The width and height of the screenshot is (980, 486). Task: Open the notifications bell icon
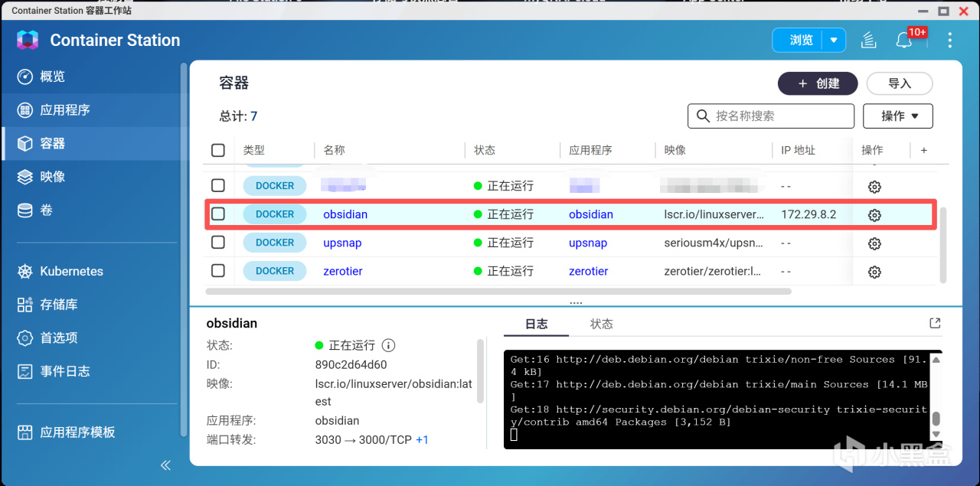904,41
